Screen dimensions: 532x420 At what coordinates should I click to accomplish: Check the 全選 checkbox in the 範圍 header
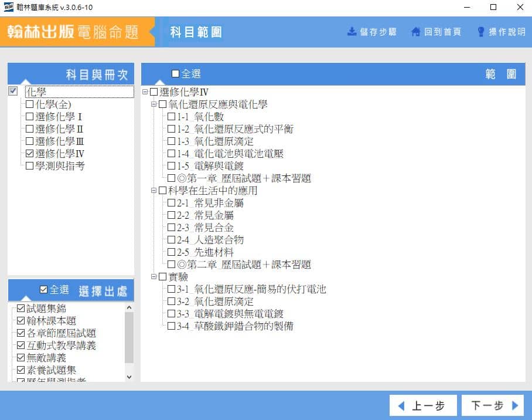tap(175, 73)
